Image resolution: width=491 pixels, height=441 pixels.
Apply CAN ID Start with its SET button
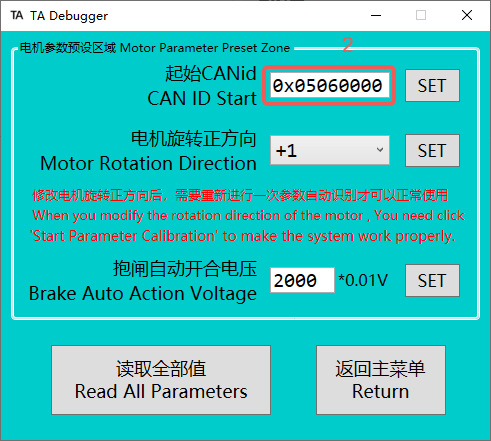(x=432, y=86)
